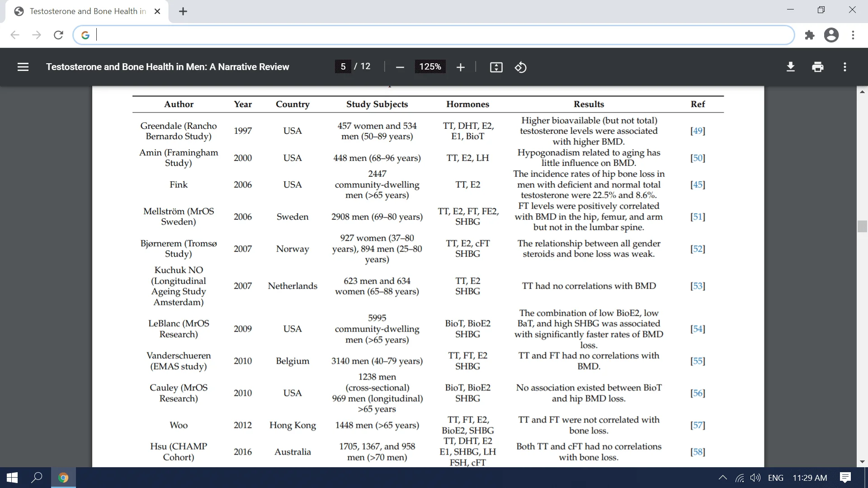
Task: Click the 125% zoom level field
Action: [x=430, y=67]
